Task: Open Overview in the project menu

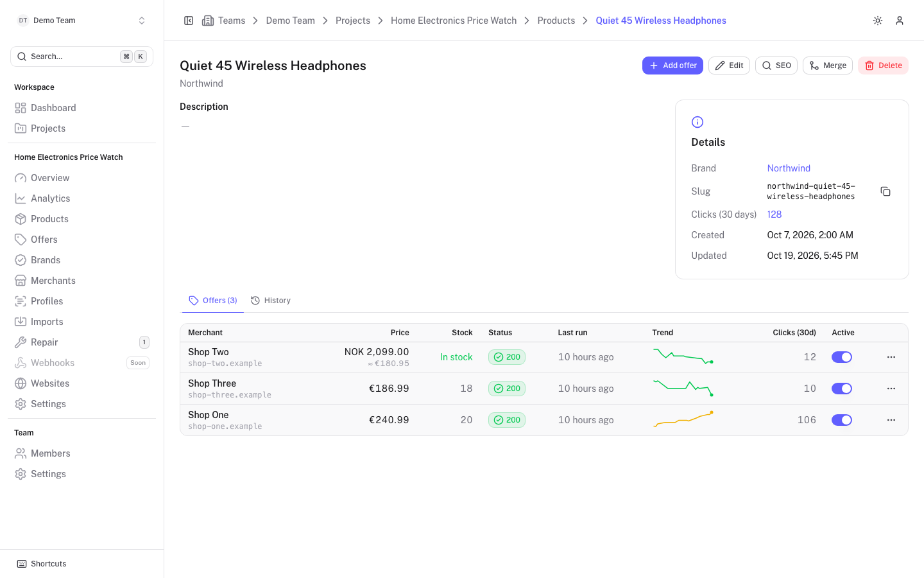Action: [x=81, y=178]
